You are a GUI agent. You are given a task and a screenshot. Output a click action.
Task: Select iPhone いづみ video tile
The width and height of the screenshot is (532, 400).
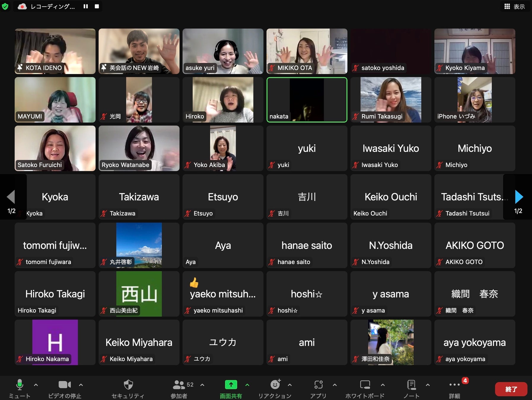475,100
